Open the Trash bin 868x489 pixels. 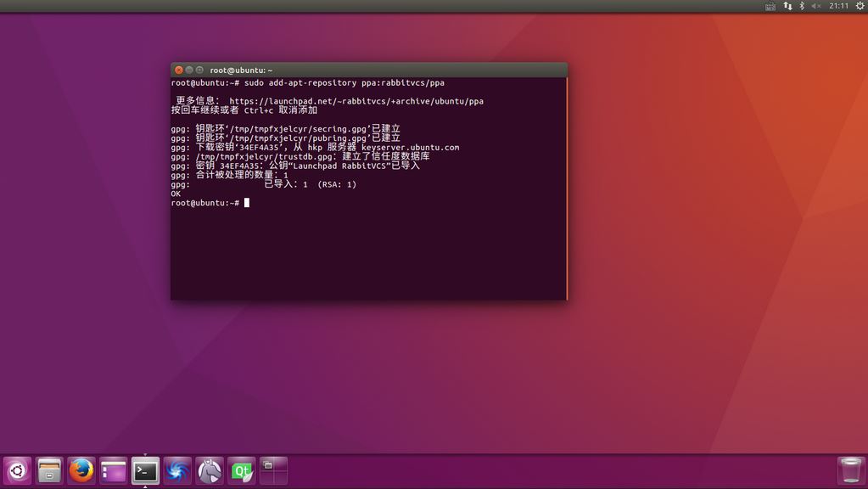(849, 470)
